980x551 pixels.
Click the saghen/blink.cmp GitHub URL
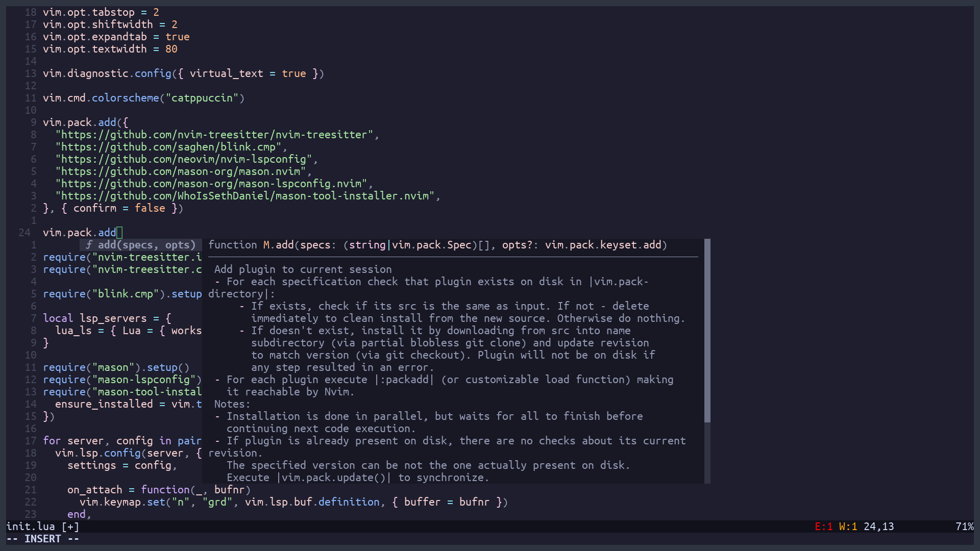click(168, 147)
